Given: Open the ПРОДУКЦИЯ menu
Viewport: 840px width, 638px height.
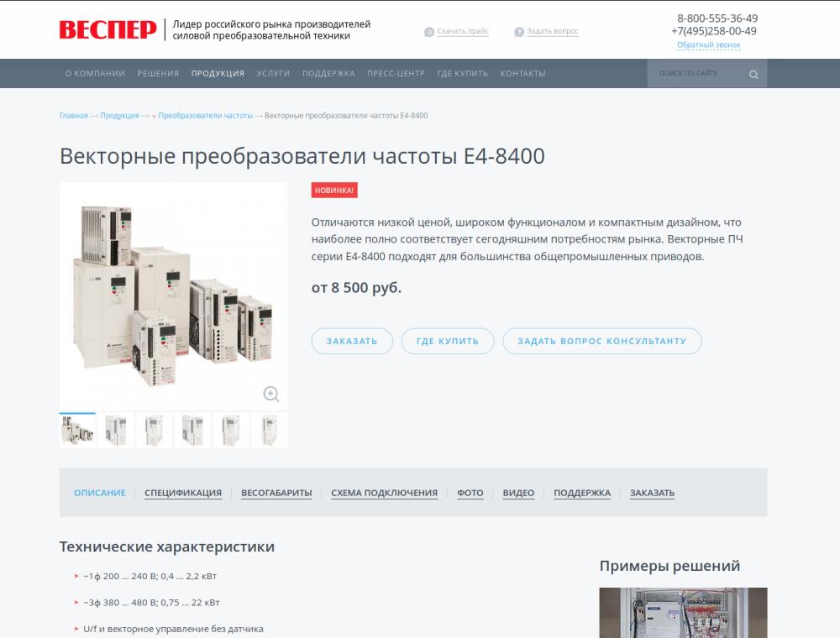Looking at the screenshot, I should coord(218,73).
